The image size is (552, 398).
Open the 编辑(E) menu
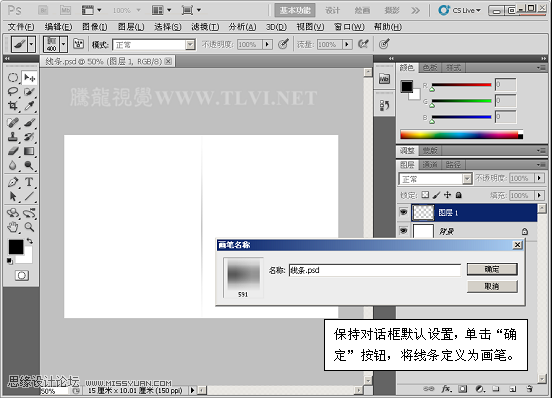pyautogui.click(x=58, y=27)
